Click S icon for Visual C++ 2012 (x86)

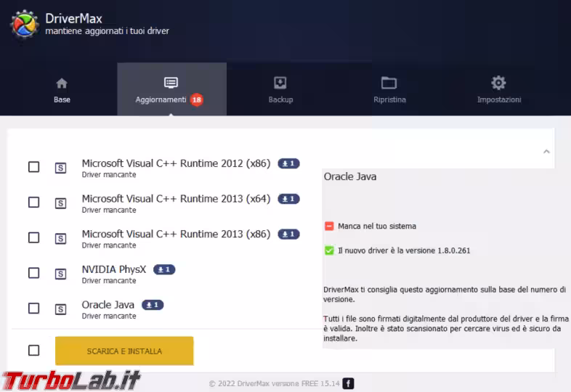coord(60,168)
